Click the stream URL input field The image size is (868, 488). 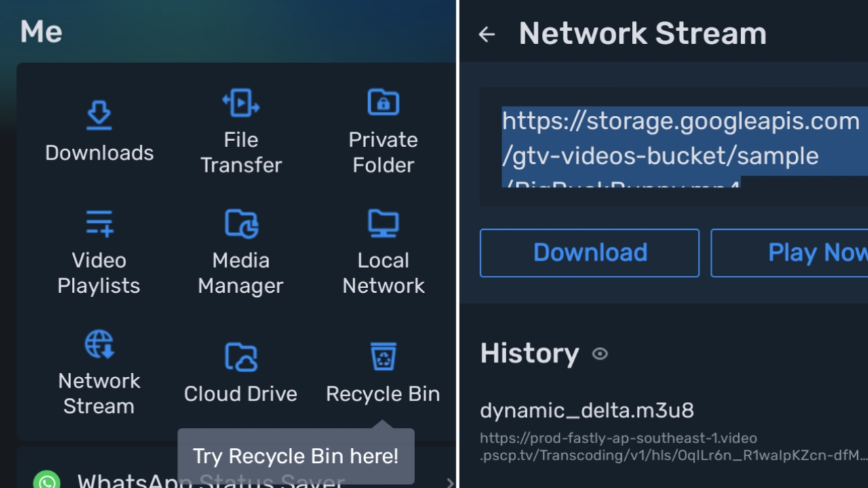tap(678, 146)
